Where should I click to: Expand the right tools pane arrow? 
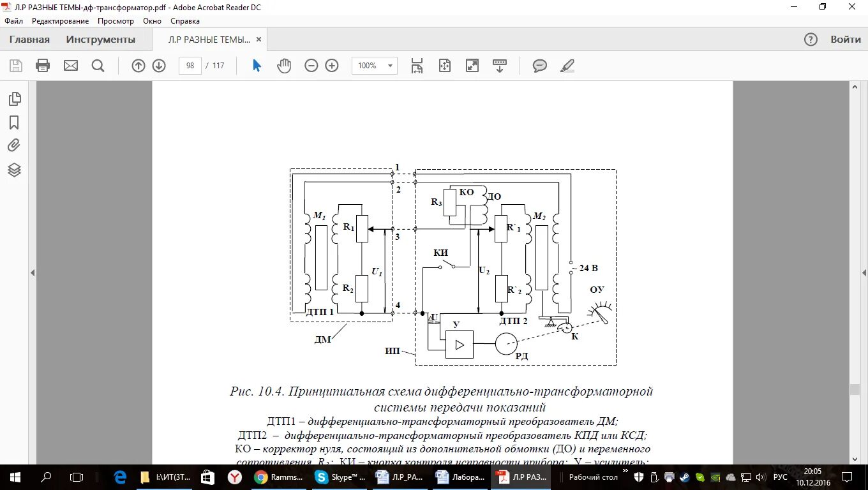coord(865,273)
